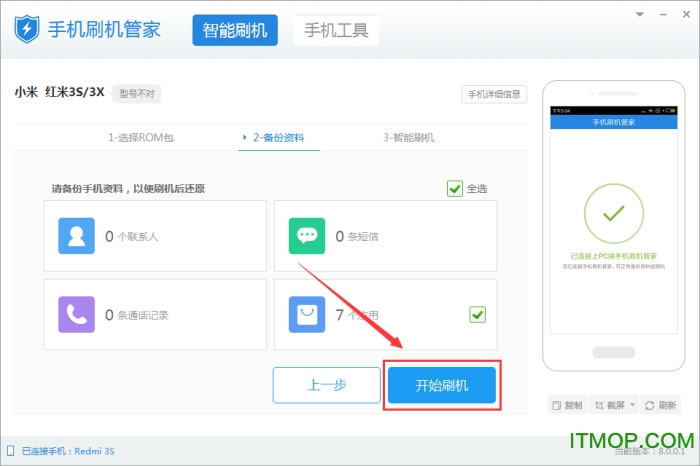Click the 刷新 refresh button
This screenshot has width=700, height=466.
click(x=661, y=405)
